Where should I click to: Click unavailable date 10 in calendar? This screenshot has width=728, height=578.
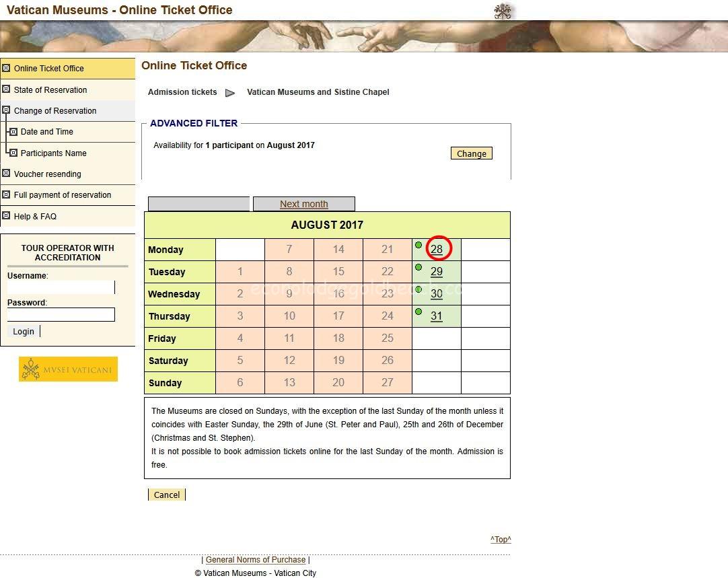(289, 316)
